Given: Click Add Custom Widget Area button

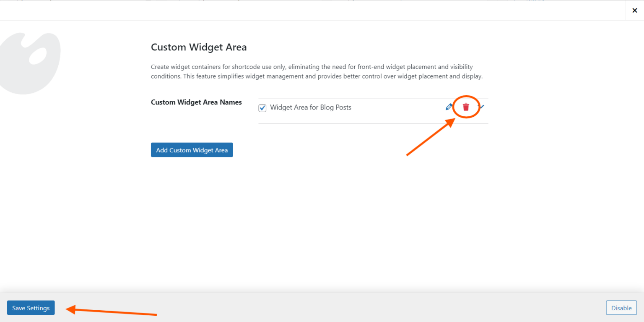Looking at the screenshot, I should [x=192, y=150].
